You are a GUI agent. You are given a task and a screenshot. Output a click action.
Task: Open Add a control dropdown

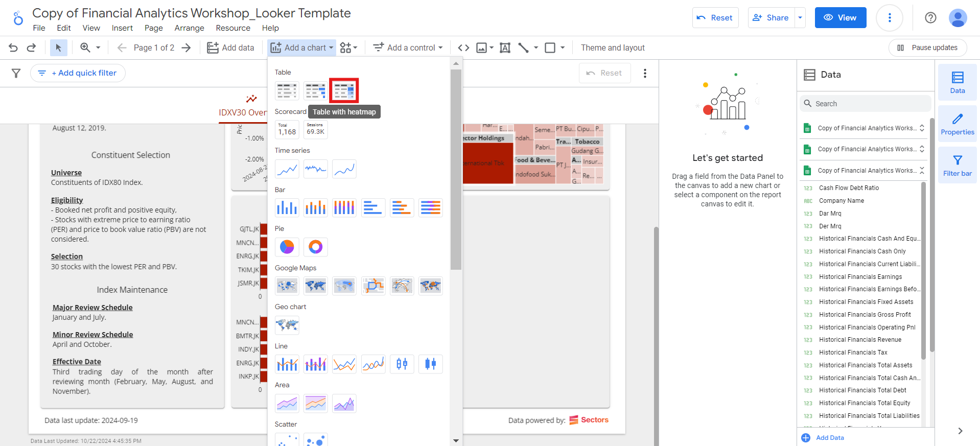click(408, 48)
